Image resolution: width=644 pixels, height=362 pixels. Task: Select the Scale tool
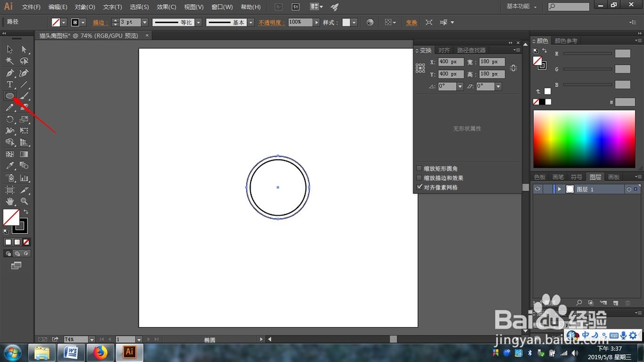coord(24,120)
